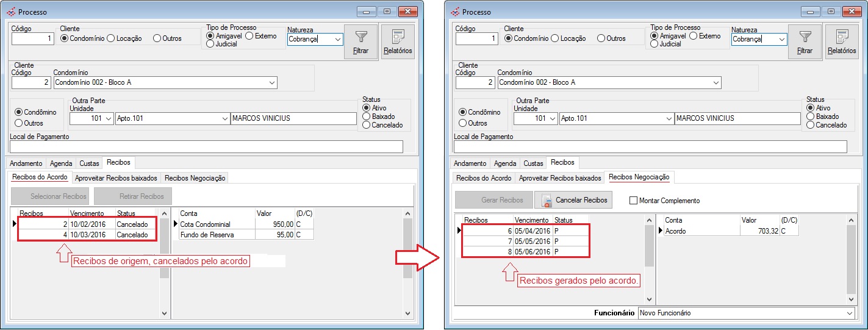Viewport: 868px width, 330px height.
Task: Click left Processo window title icon
Action: click(10, 12)
